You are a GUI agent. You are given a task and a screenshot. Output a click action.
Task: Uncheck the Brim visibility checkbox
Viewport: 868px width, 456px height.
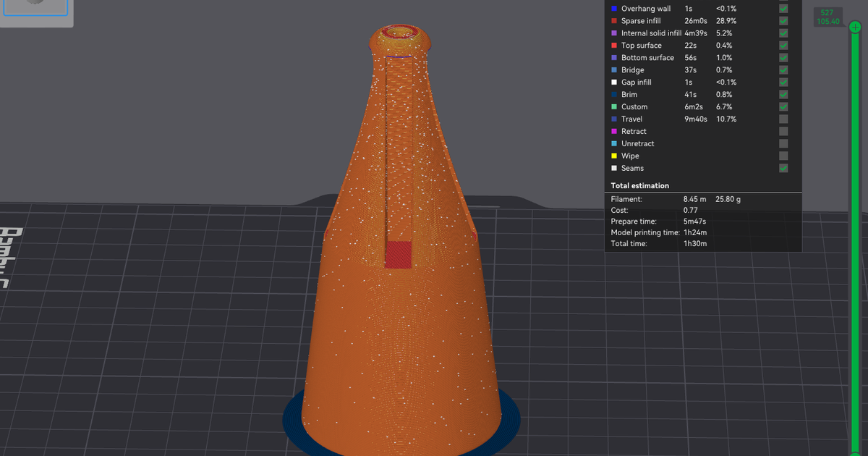click(783, 94)
